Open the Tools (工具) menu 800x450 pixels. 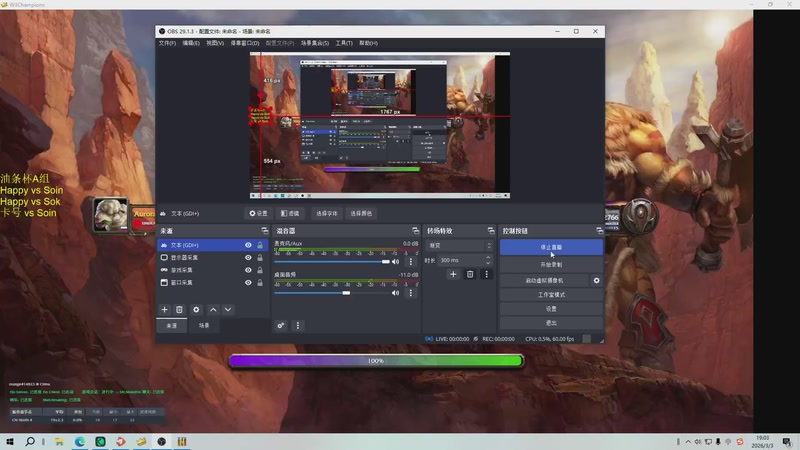(x=344, y=43)
